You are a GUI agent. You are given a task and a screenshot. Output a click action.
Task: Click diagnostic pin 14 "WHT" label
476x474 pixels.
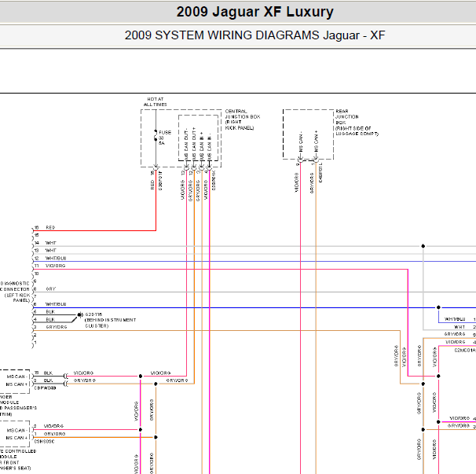point(51,243)
